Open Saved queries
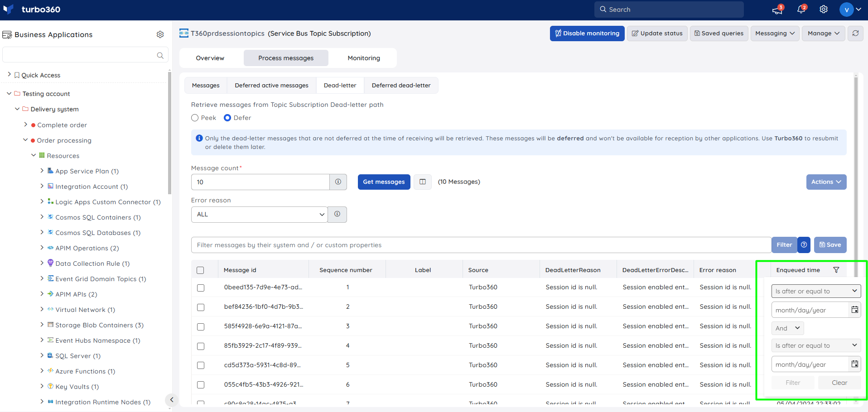 point(719,34)
